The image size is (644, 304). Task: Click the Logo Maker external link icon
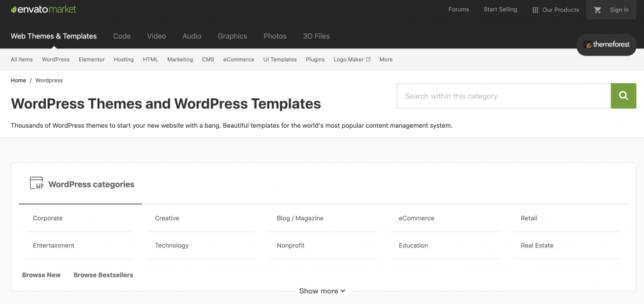369,59
